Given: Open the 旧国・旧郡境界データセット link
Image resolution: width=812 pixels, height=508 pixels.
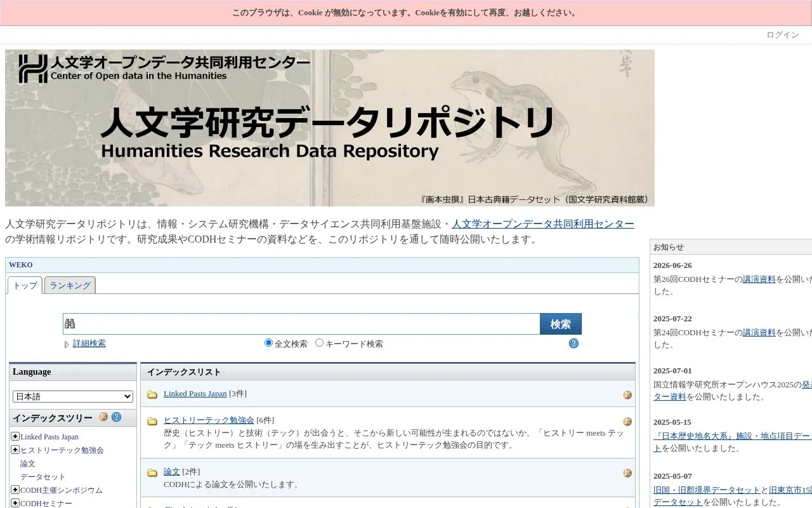Looking at the screenshot, I should [x=707, y=490].
